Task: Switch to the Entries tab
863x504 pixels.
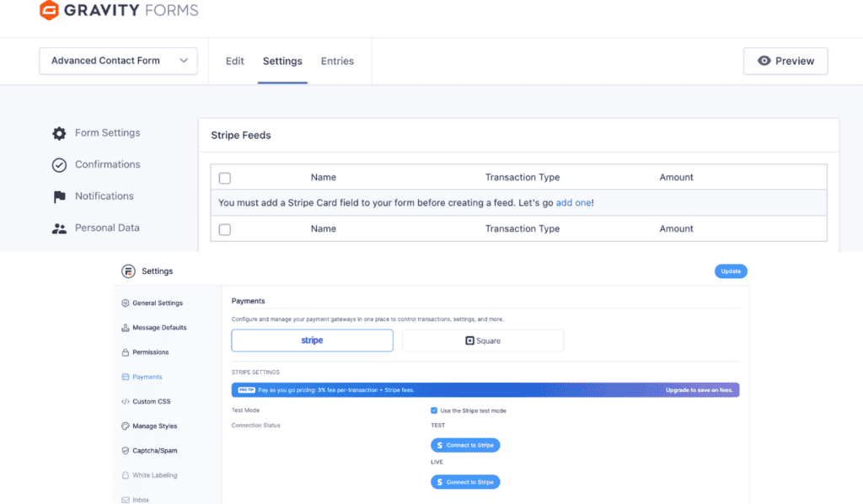Action: (x=337, y=61)
